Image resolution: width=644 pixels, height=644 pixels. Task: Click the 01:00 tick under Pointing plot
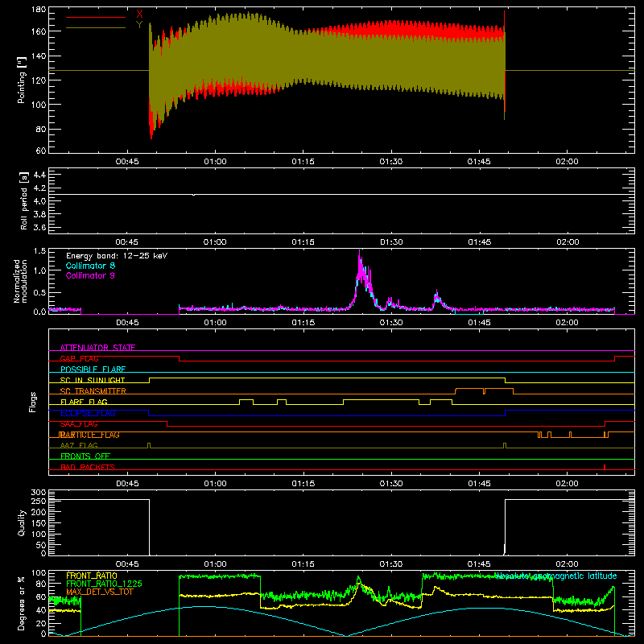pos(215,162)
